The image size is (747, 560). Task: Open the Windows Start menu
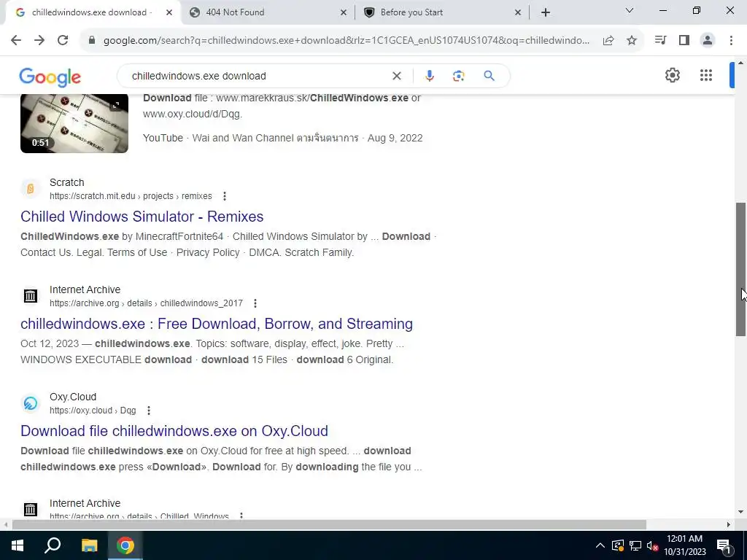coord(18,545)
